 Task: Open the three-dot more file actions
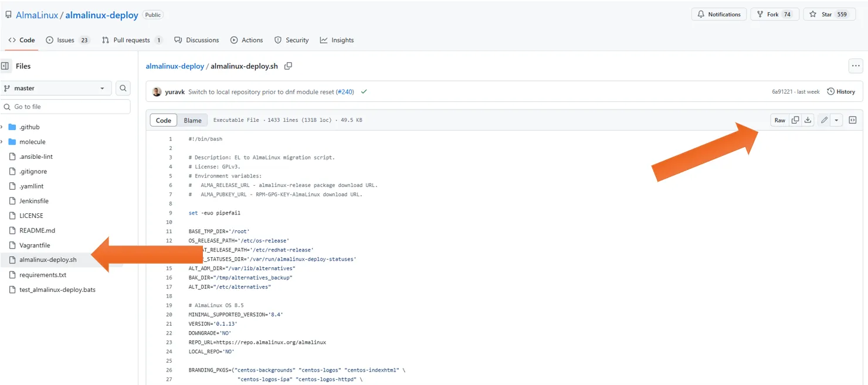[856, 66]
